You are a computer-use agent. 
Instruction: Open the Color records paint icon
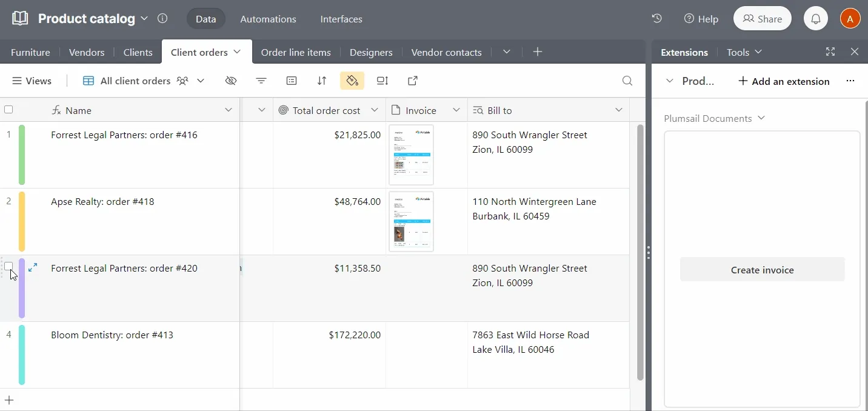pyautogui.click(x=352, y=81)
